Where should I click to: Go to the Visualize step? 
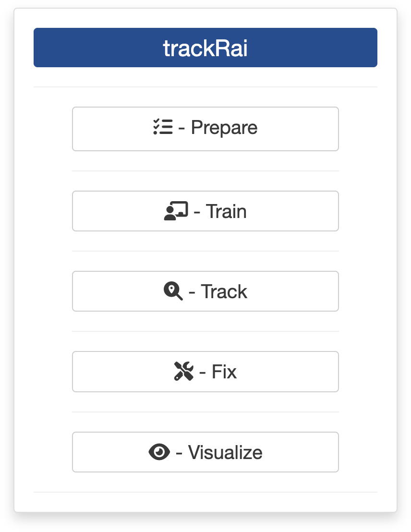(205, 452)
